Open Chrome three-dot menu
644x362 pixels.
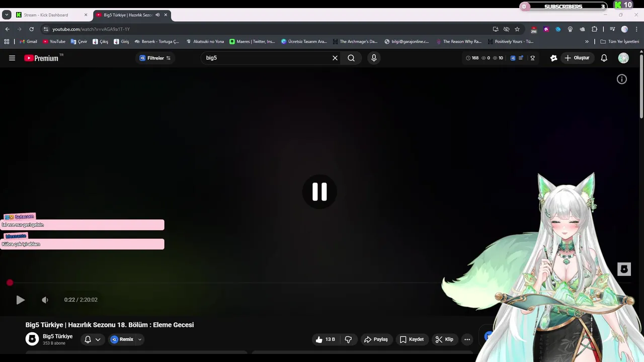(636, 29)
